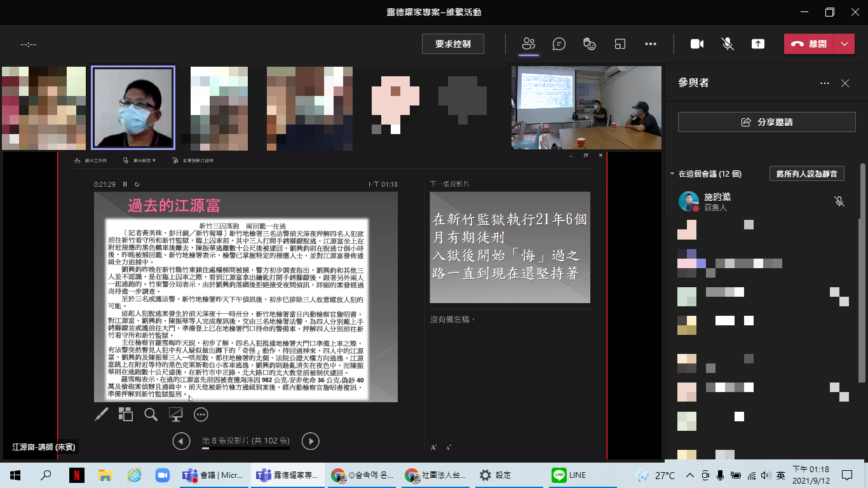Collapse the 在這個會議 participant list

click(672, 173)
